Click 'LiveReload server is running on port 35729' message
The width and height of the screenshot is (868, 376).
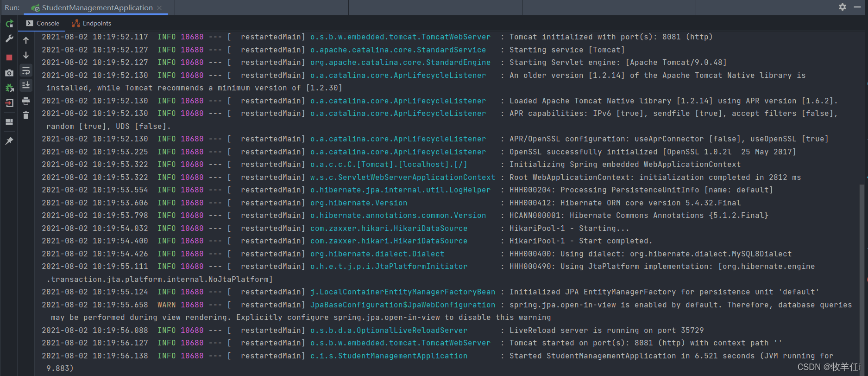[606, 330]
